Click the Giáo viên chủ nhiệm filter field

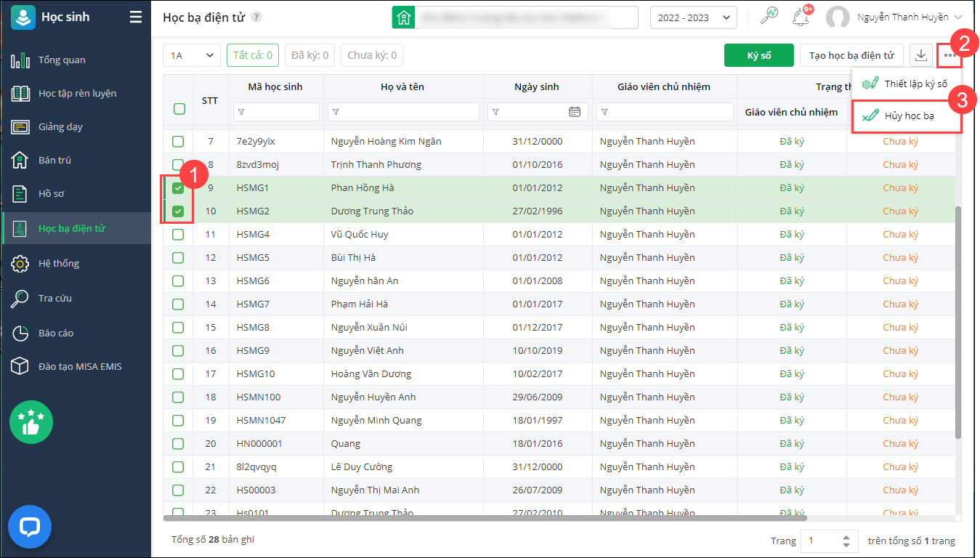pos(665,112)
